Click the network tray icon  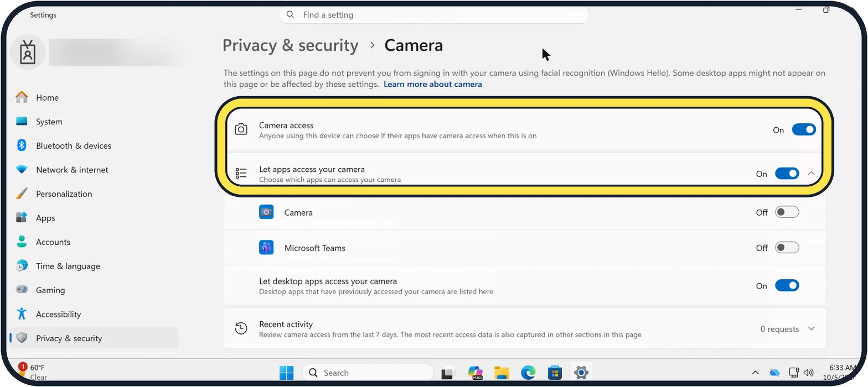pyautogui.click(x=794, y=373)
